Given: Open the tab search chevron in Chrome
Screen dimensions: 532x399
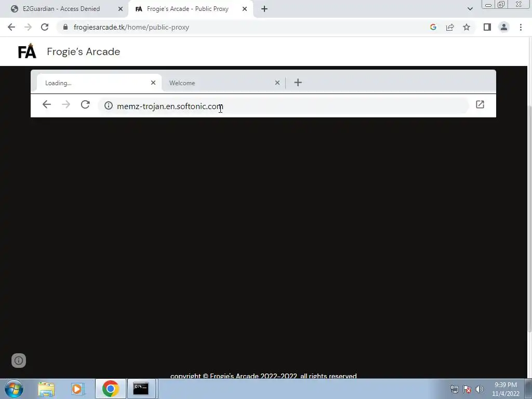Looking at the screenshot, I should (x=470, y=9).
